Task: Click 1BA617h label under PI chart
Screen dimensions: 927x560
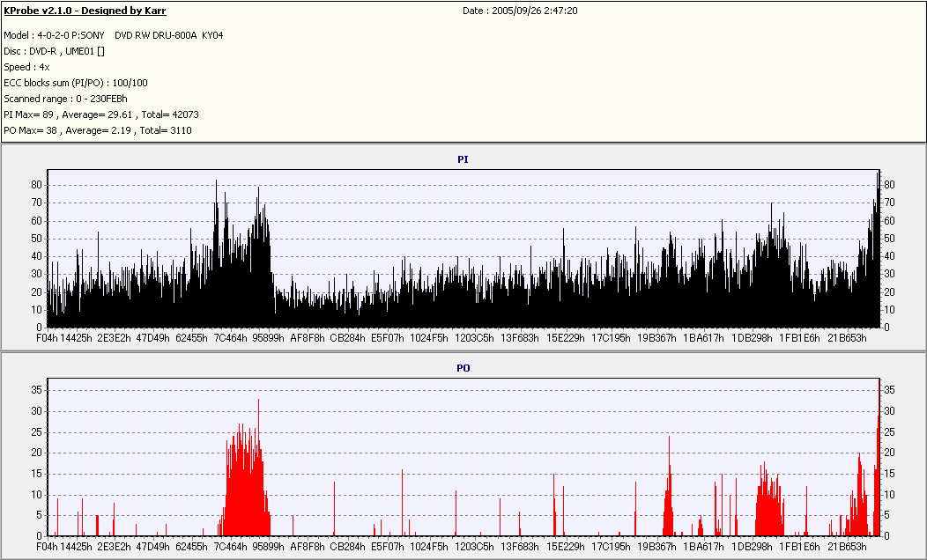Action: pos(703,338)
